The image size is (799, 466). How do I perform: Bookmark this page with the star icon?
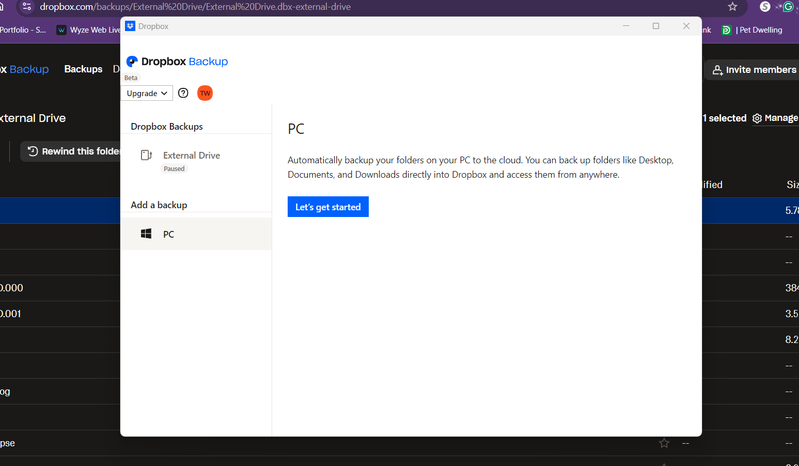click(733, 6)
